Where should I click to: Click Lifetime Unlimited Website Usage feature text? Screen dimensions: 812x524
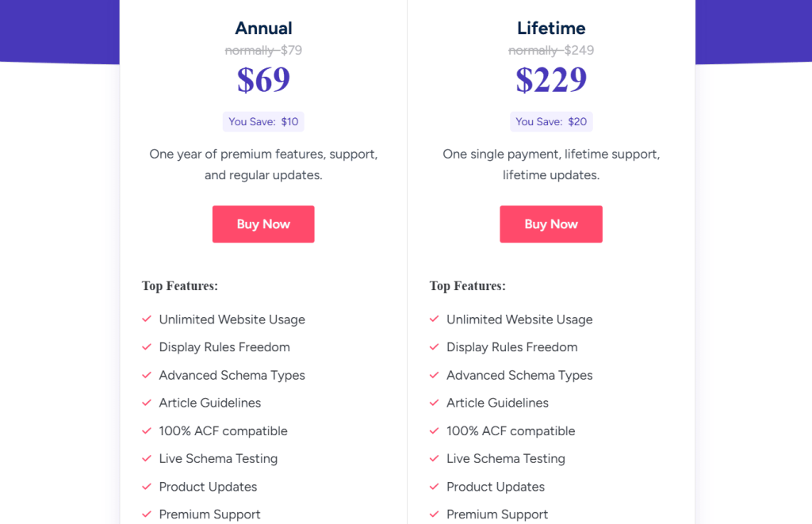pyautogui.click(x=519, y=319)
